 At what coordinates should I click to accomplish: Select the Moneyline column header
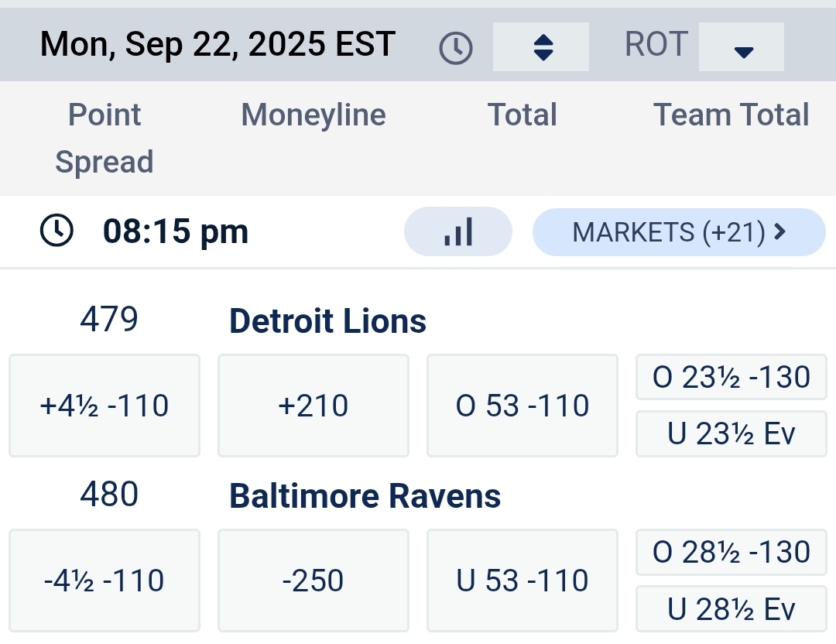pyautogui.click(x=313, y=115)
